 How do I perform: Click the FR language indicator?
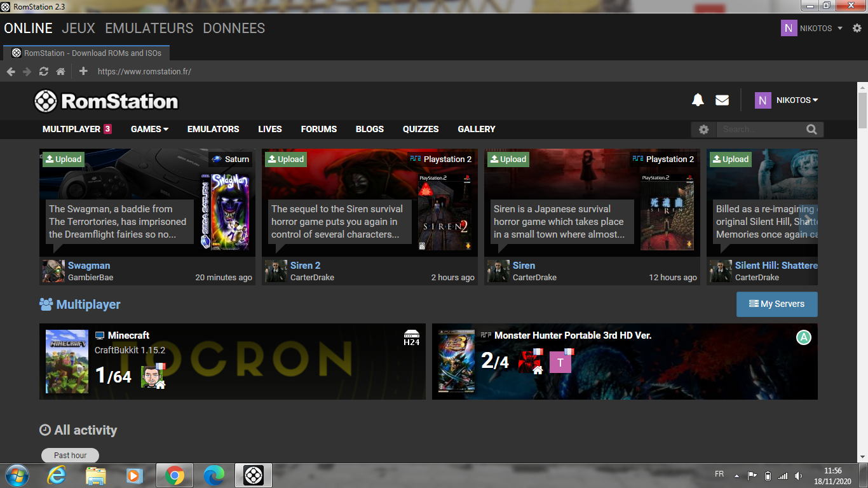[719, 474]
